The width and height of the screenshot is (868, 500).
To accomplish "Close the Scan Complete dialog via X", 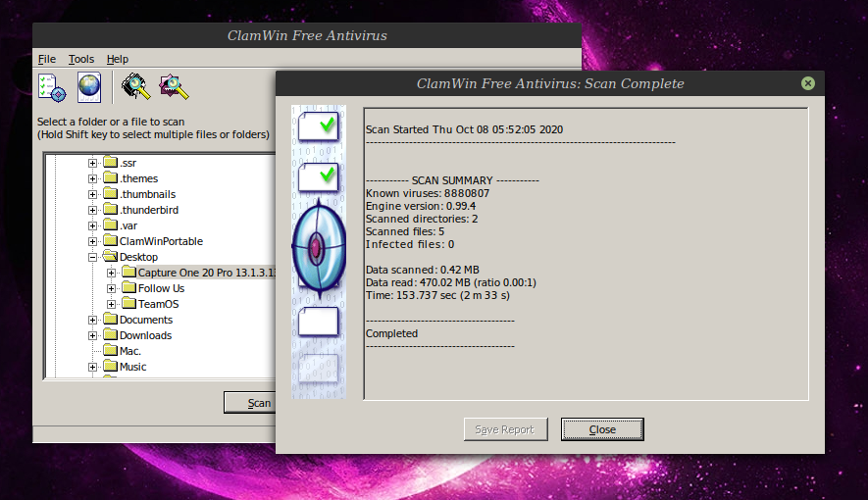I will pyautogui.click(x=807, y=83).
